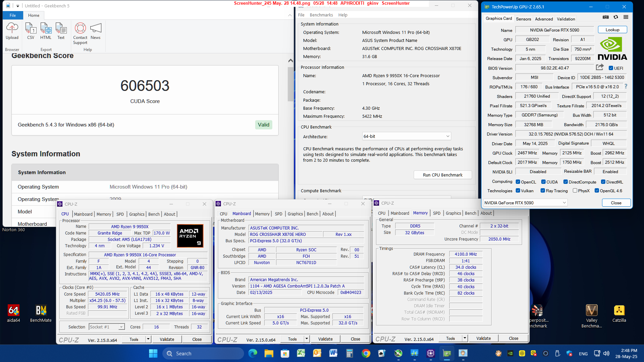
Task: Open Tools dropdown arrow in CPU-Z Mainboard window
Action: (307, 339)
